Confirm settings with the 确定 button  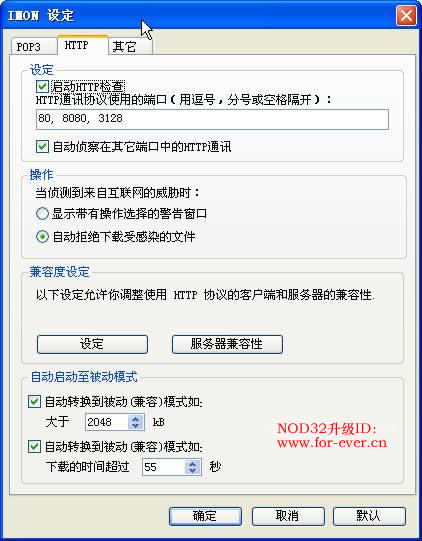[x=205, y=516]
